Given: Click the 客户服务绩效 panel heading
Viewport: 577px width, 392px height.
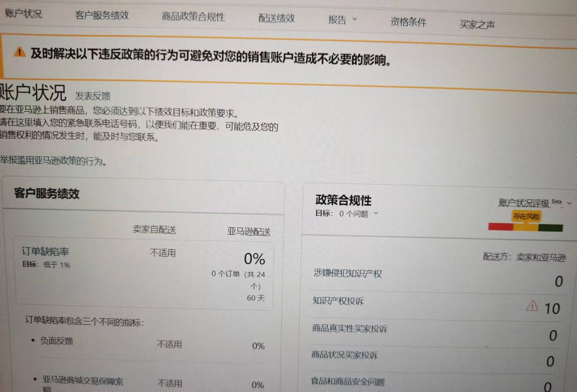Looking at the screenshot, I should (x=47, y=194).
